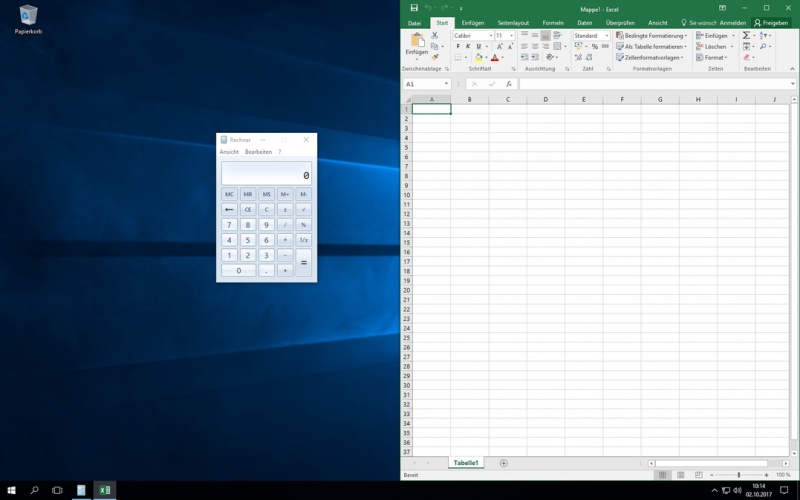Click the add new sheet plus icon

(504, 463)
